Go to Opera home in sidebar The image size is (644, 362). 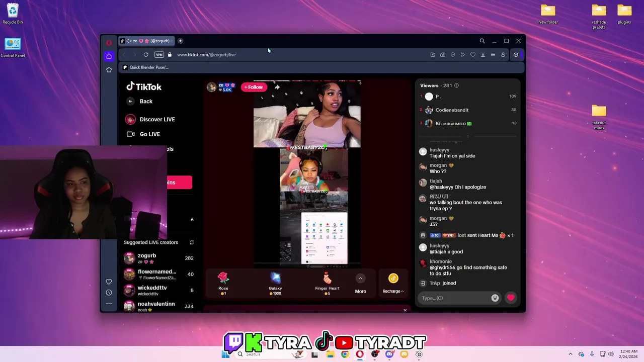pyautogui.click(x=109, y=56)
